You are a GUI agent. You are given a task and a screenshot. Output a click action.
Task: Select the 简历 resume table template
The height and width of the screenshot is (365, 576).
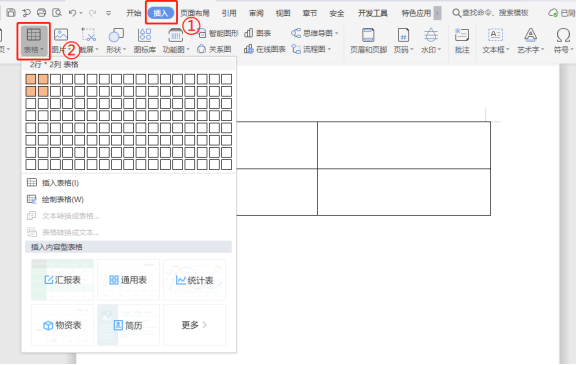point(128,325)
